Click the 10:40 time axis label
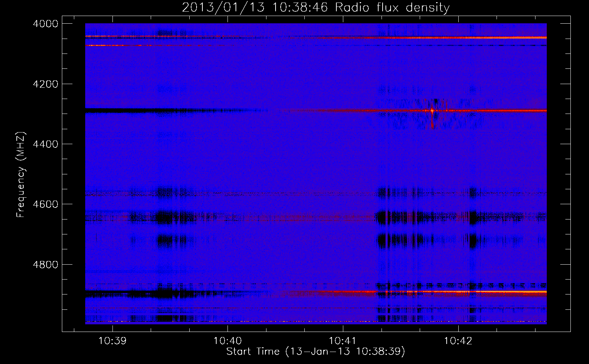The height and width of the screenshot is (364, 589). click(x=228, y=341)
